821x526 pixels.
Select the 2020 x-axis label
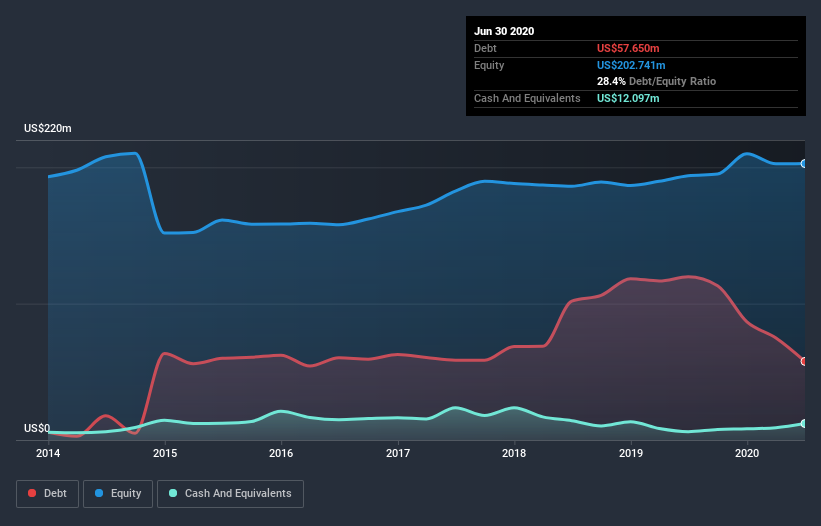[747, 453]
